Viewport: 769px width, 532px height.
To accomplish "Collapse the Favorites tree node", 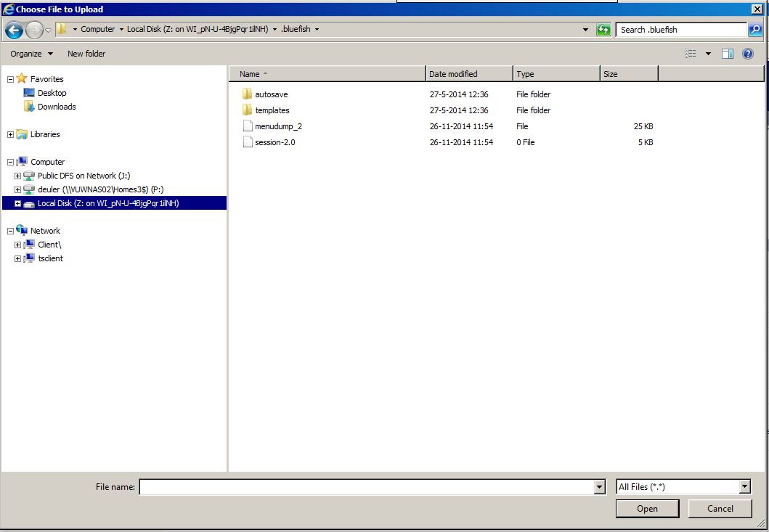I will coord(10,79).
